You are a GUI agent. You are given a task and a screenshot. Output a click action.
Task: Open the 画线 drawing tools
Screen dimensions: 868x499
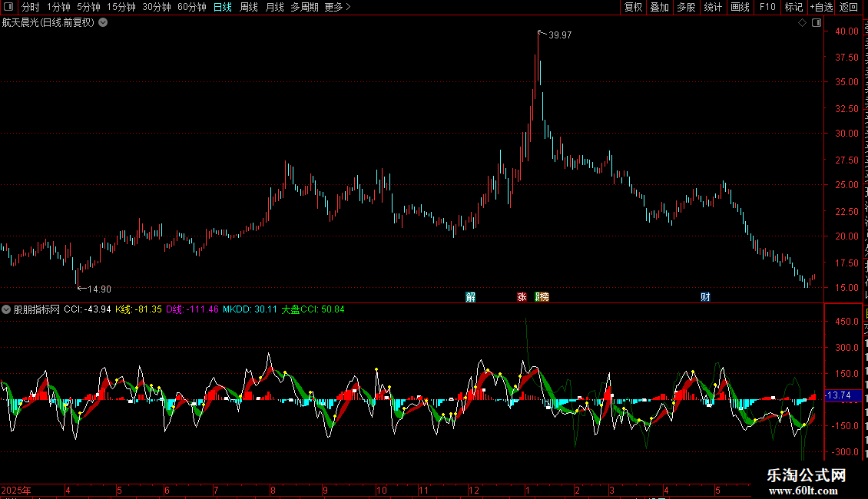click(x=740, y=7)
